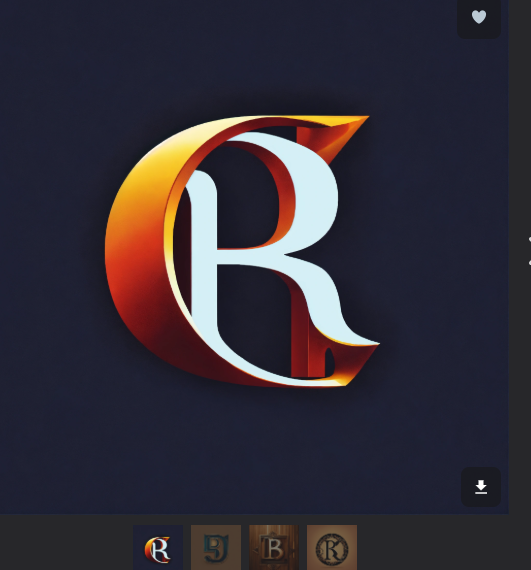Click the yellow-orange highlight on the C curve

coord(145,174)
